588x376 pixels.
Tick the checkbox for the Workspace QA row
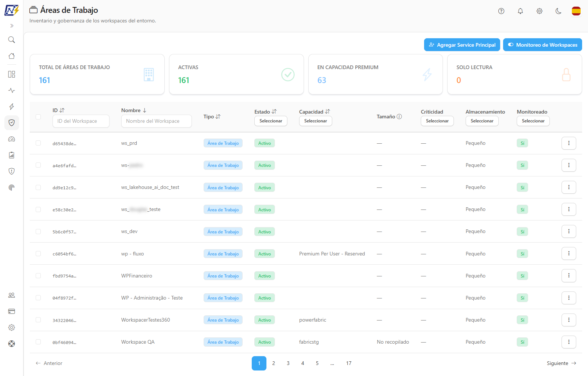[38, 342]
